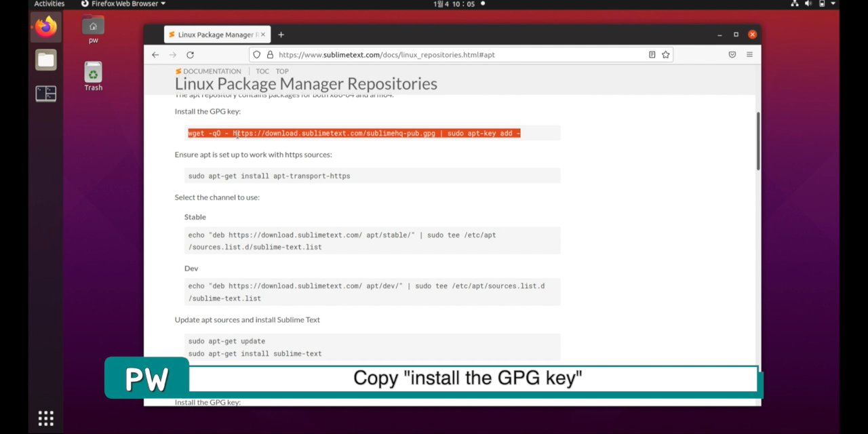Viewport: 868px width, 434px height.
Task: Click the 'sudo apt-get update' line
Action: coord(226,341)
